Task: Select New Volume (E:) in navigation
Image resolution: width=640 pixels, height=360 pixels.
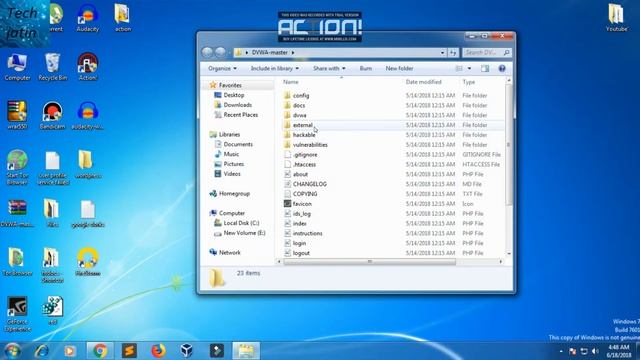Action: point(244,233)
